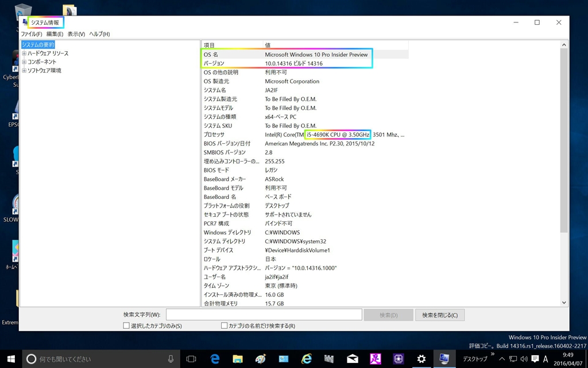The height and width of the screenshot is (368, 588).
Task: Click the scroll up arrow in details pane
Action: [564, 45]
